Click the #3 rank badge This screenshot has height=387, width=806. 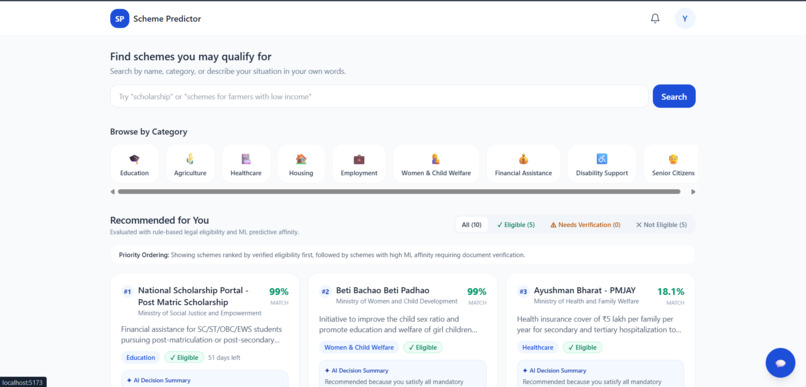(523, 291)
